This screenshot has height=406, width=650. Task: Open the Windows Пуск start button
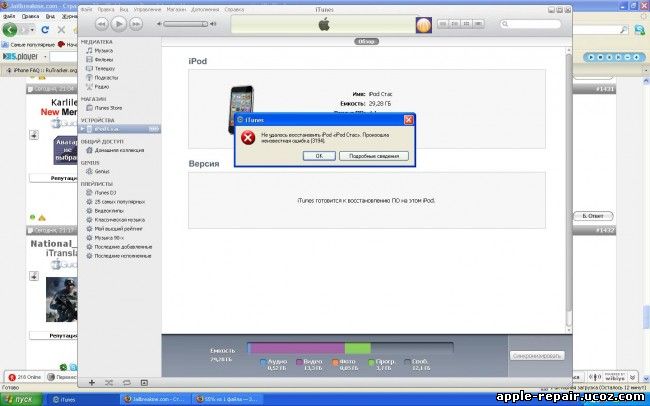click(22, 399)
